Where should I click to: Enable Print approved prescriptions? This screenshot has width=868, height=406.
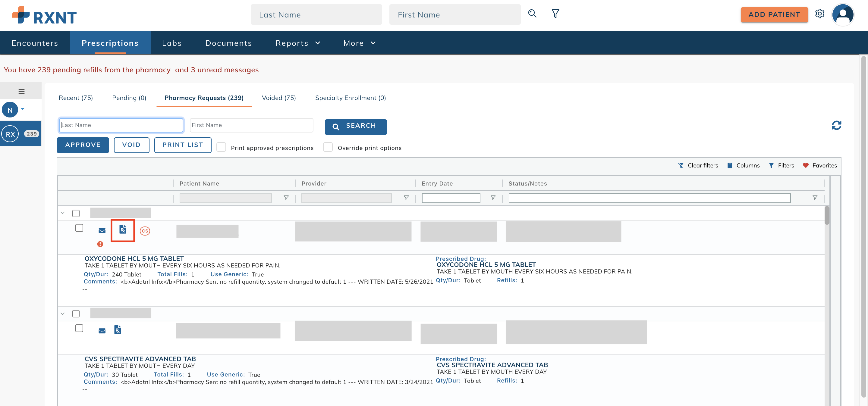pos(222,147)
